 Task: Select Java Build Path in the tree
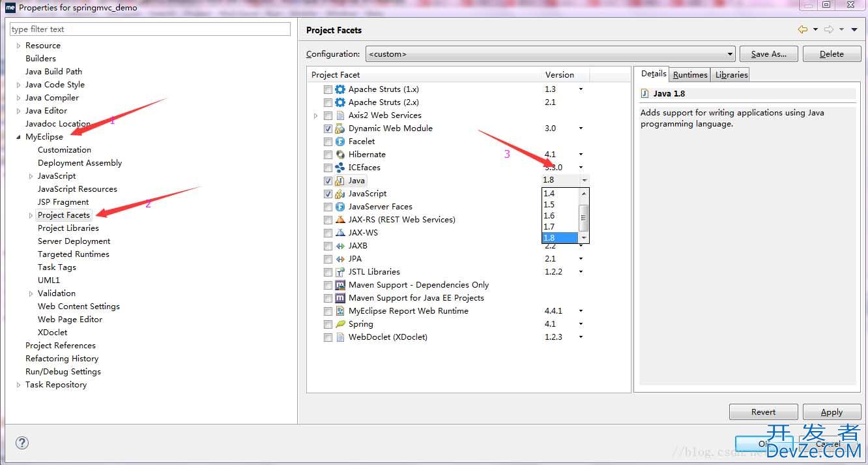(54, 72)
